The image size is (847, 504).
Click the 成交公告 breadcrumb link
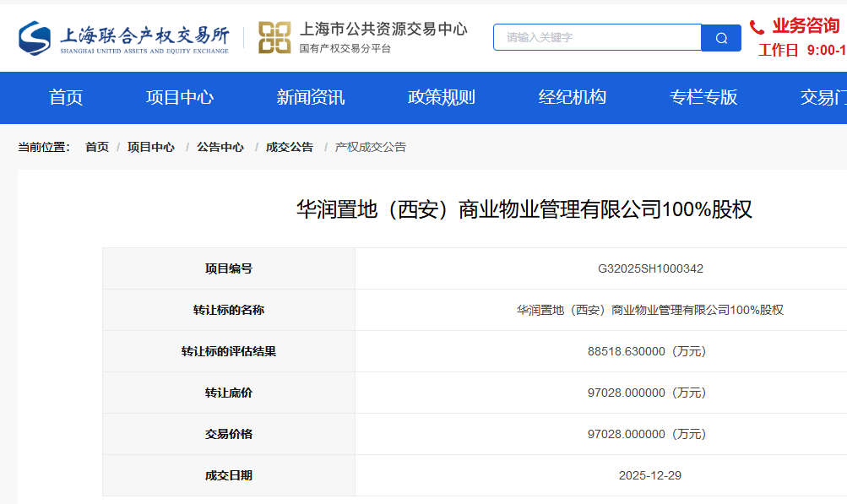pyautogui.click(x=290, y=147)
